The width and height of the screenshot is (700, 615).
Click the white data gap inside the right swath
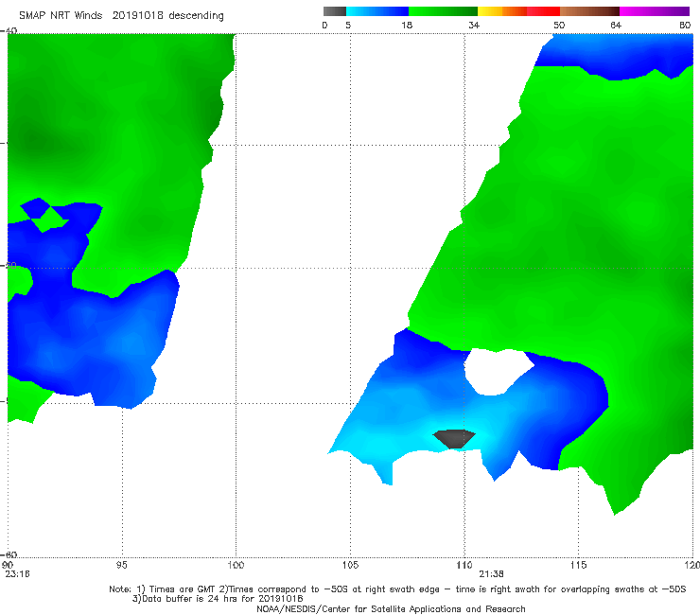(x=497, y=372)
